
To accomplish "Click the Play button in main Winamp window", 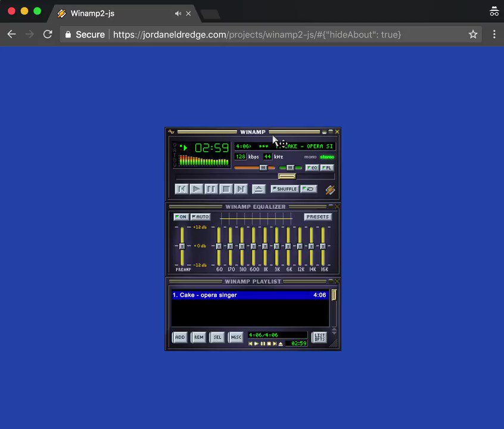I will click(x=197, y=189).
